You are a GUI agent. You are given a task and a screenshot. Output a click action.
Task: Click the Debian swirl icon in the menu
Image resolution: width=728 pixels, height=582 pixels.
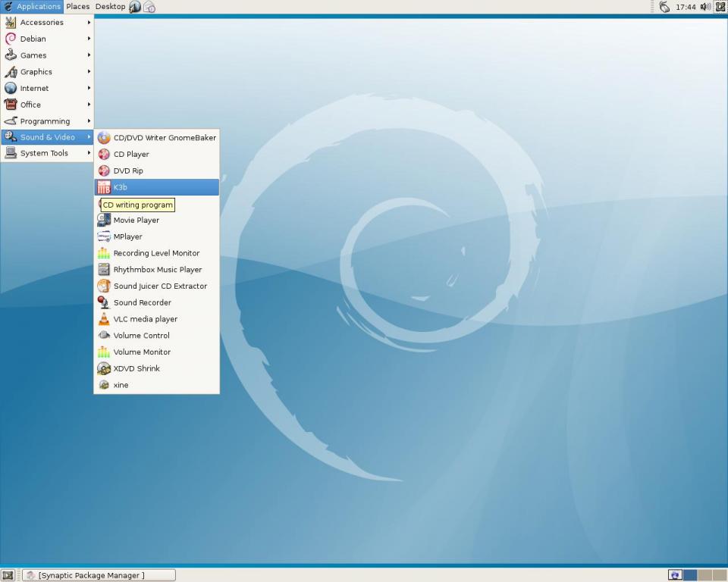point(11,39)
